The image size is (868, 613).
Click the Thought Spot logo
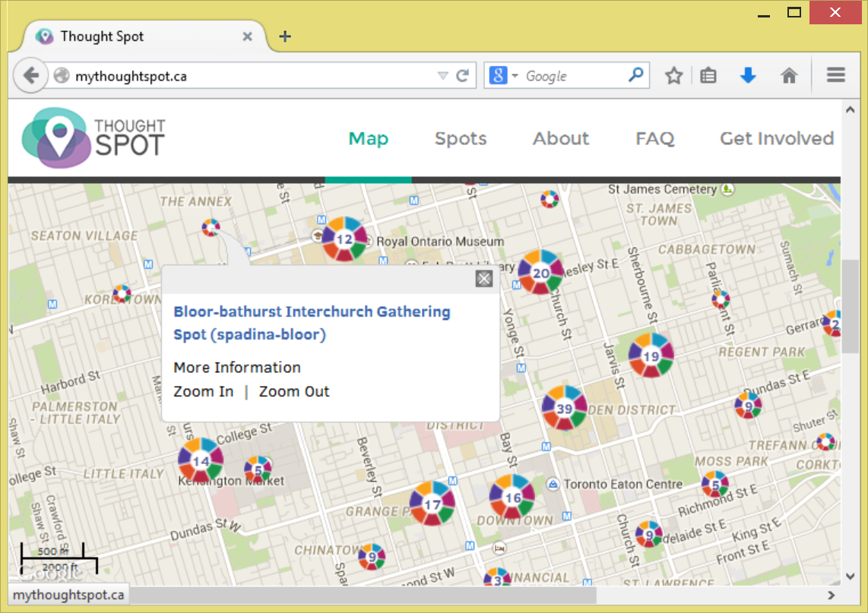click(x=91, y=137)
